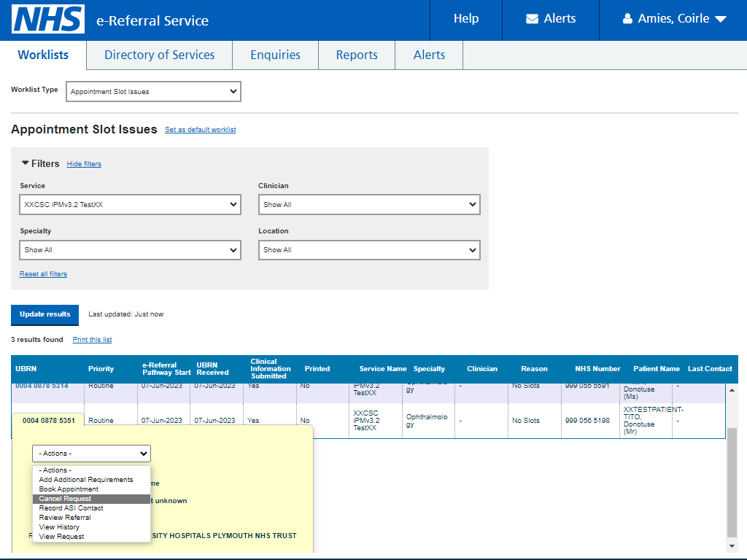Click NHS number 999 056 5198
The image size is (747, 560).
pos(587,421)
